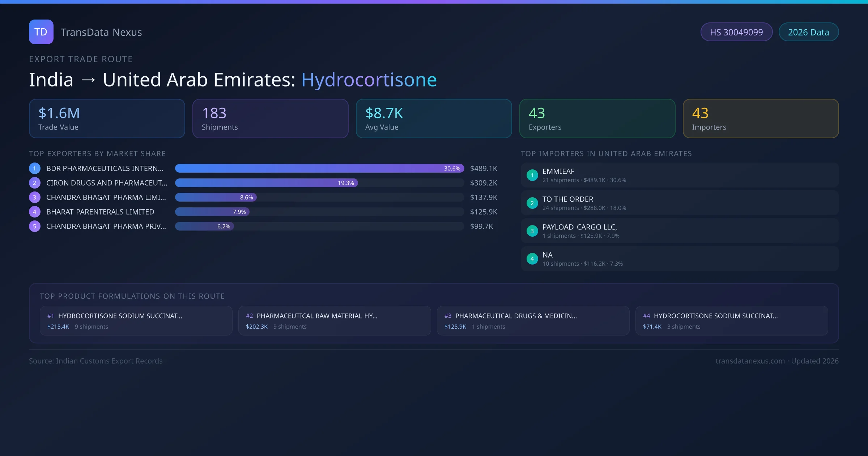Screen dimensions: 868x456
Task: Click the rank 1 exporter badge
Action: point(34,168)
